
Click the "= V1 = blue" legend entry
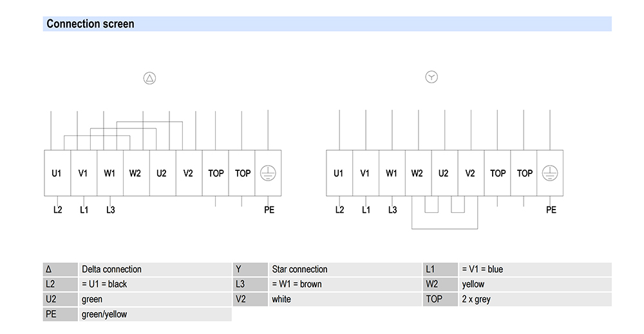[x=482, y=270]
